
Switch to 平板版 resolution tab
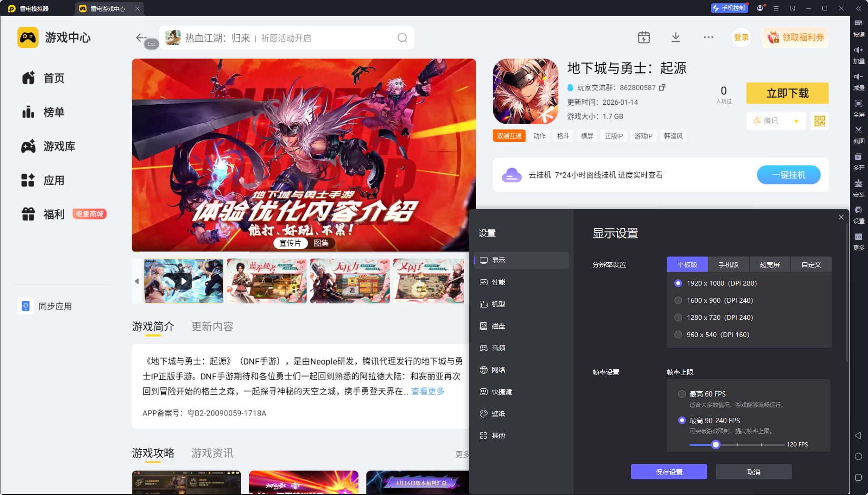[687, 265]
